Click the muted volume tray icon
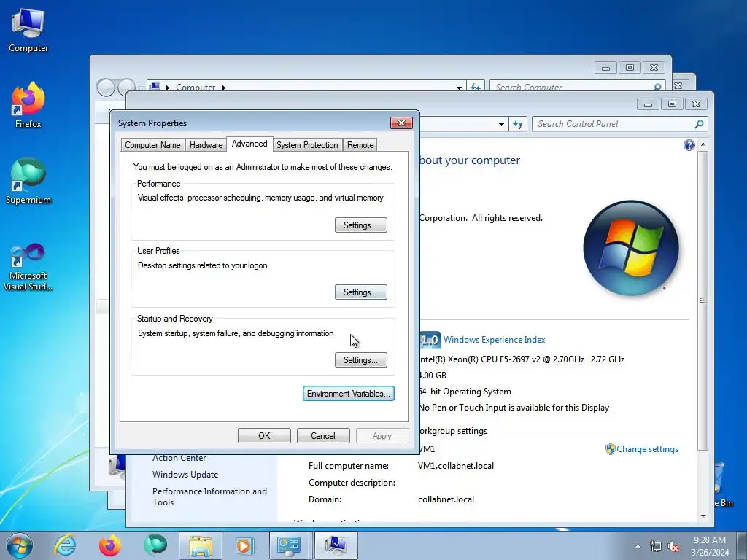 [673, 546]
